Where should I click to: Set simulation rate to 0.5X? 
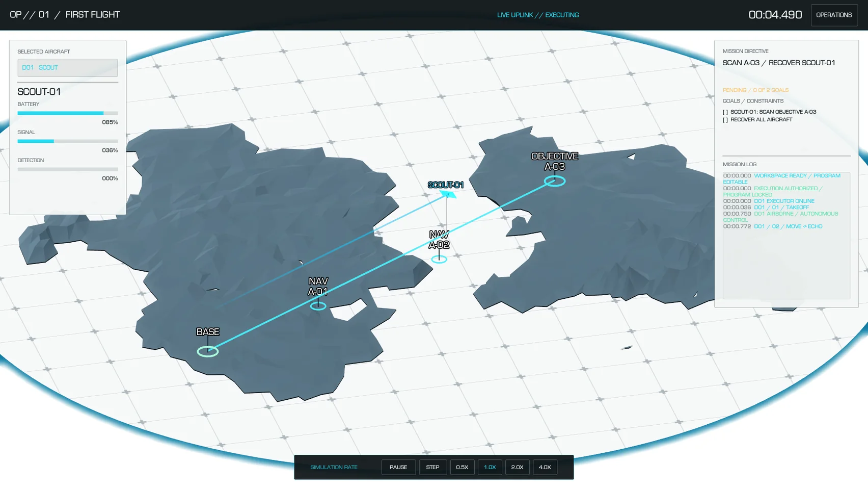coord(462,467)
